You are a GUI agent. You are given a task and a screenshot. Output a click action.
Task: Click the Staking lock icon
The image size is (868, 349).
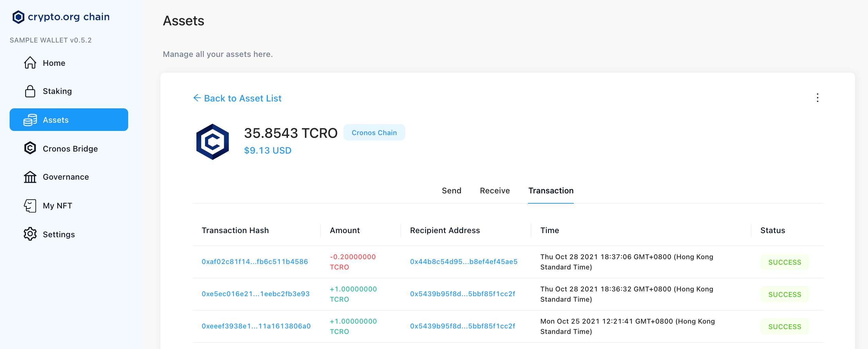[30, 91]
